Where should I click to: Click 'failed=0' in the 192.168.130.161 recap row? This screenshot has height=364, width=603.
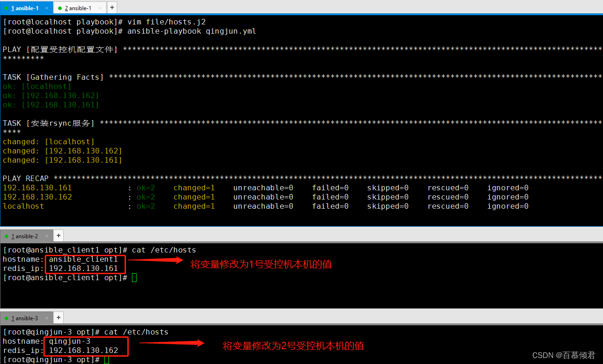pyautogui.click(x=330, y=188)
